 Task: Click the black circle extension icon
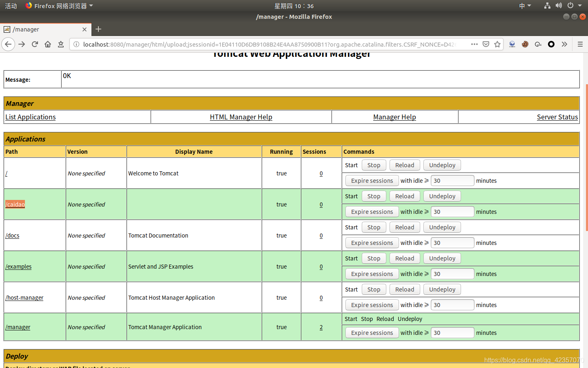tap(551, 44)
